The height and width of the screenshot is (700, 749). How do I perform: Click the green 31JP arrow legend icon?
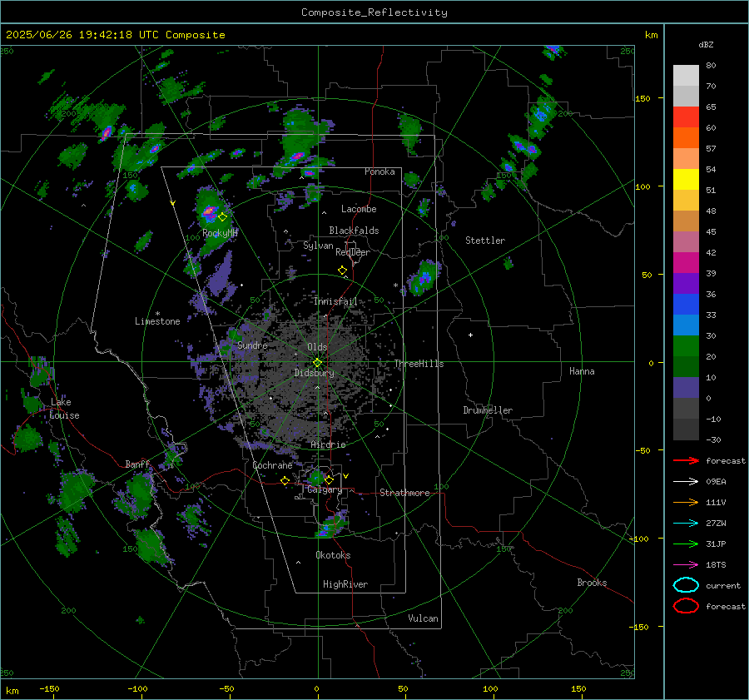coord(686,544)
